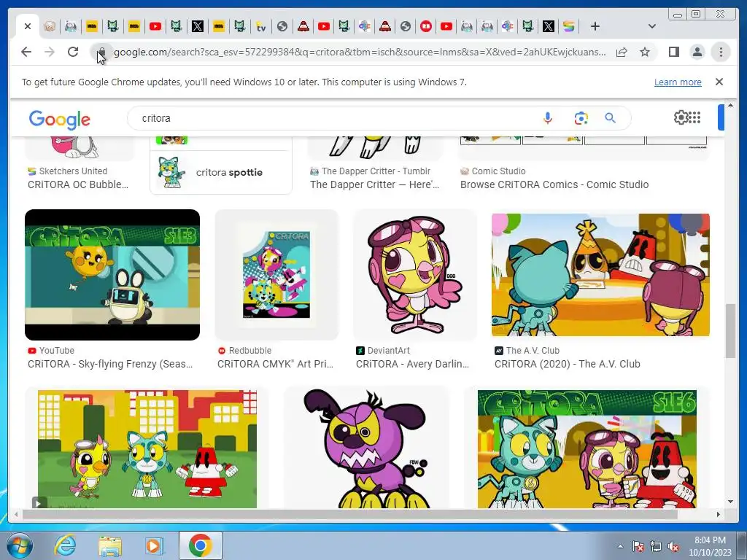
Task: Click the horizontal scrollbar thumb
Action: click(350, 514)
